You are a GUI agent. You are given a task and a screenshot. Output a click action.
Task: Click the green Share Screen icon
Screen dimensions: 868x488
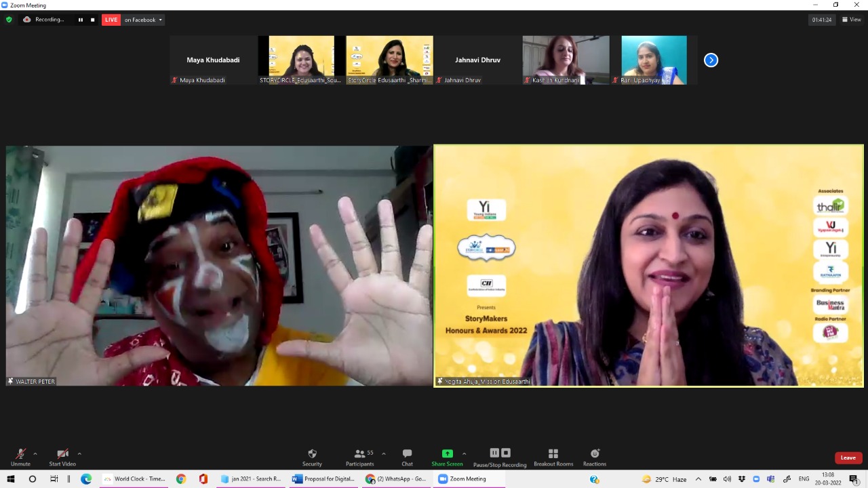[x=447, y=453]
